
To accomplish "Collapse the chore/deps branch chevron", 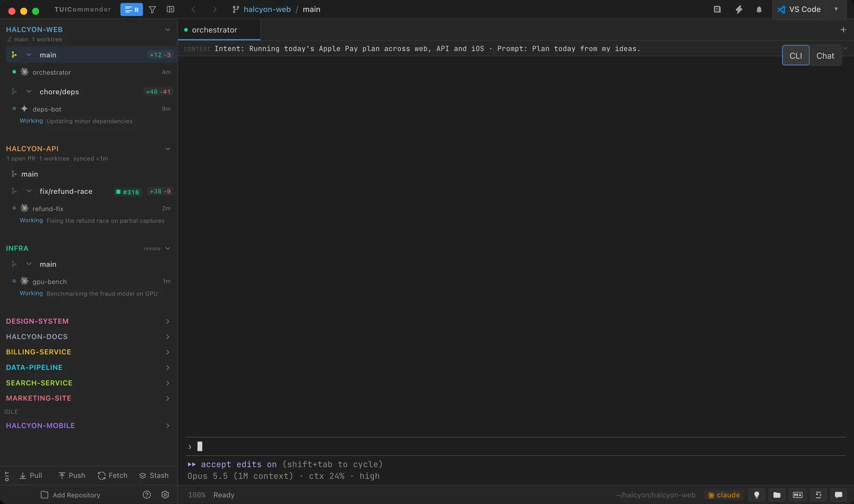I will coord(29,91).
